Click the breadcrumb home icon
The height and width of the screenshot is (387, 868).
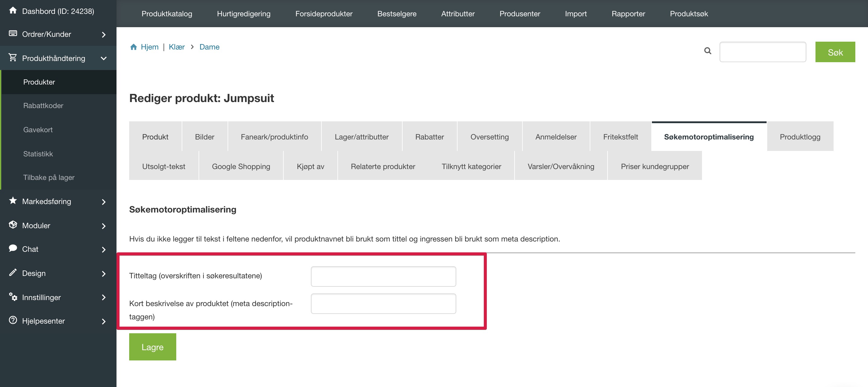133,47
